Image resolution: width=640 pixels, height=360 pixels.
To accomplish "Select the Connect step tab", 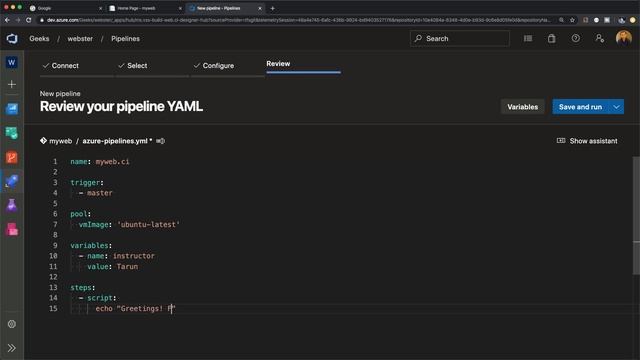I will pos(61,66).
